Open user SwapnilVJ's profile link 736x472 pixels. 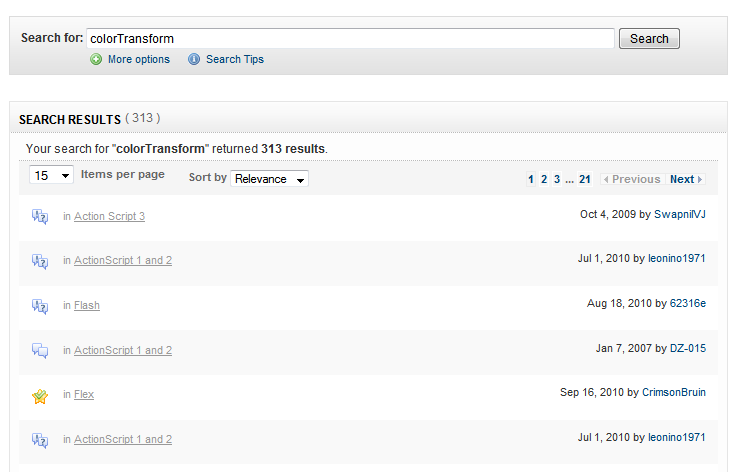(680, 214)
